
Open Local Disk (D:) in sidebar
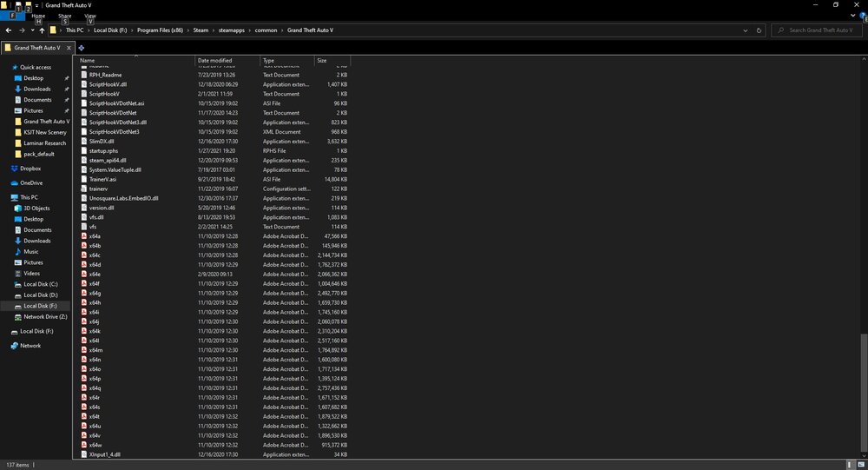point(41,295)
